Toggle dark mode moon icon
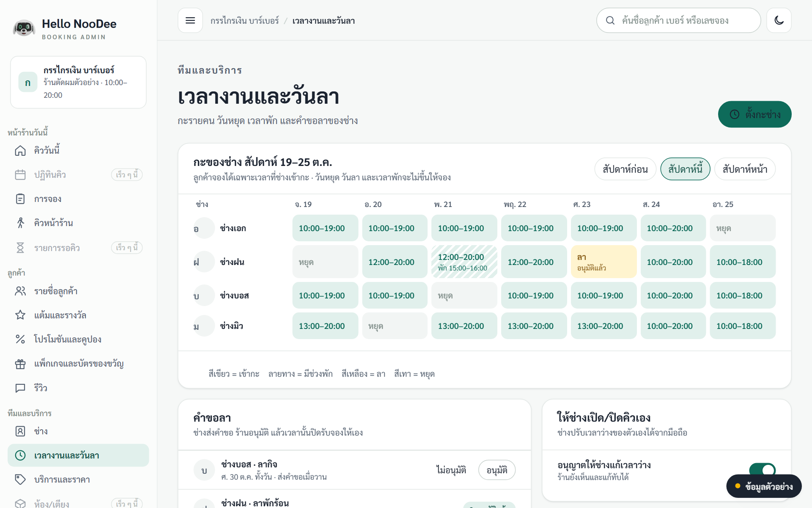 [779, 20]
